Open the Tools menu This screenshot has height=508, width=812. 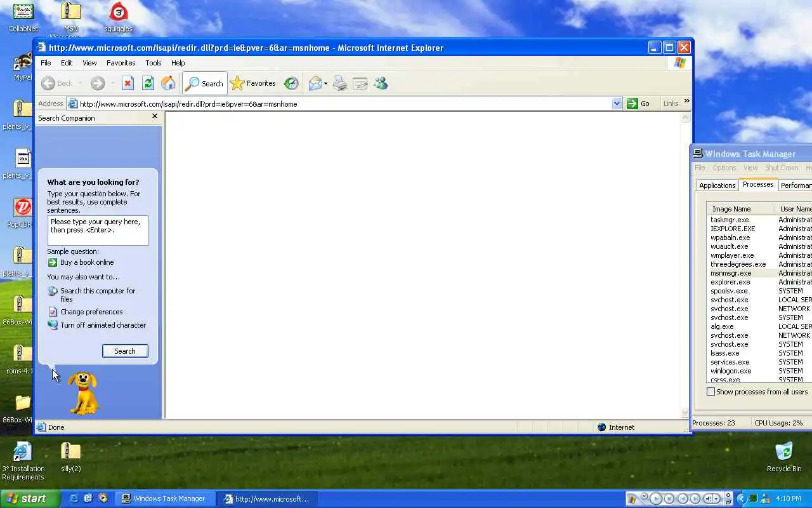click(153, 63)
